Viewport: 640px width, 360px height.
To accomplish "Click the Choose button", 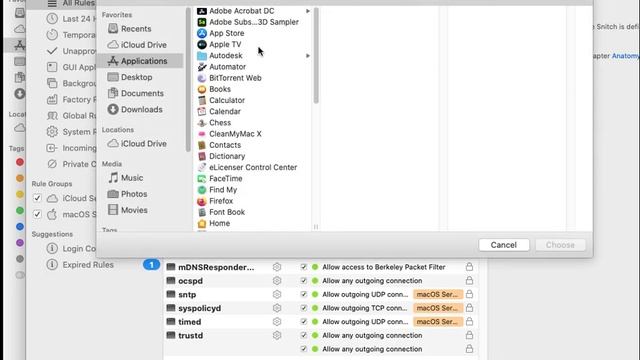I will click(x=560, y=245).
